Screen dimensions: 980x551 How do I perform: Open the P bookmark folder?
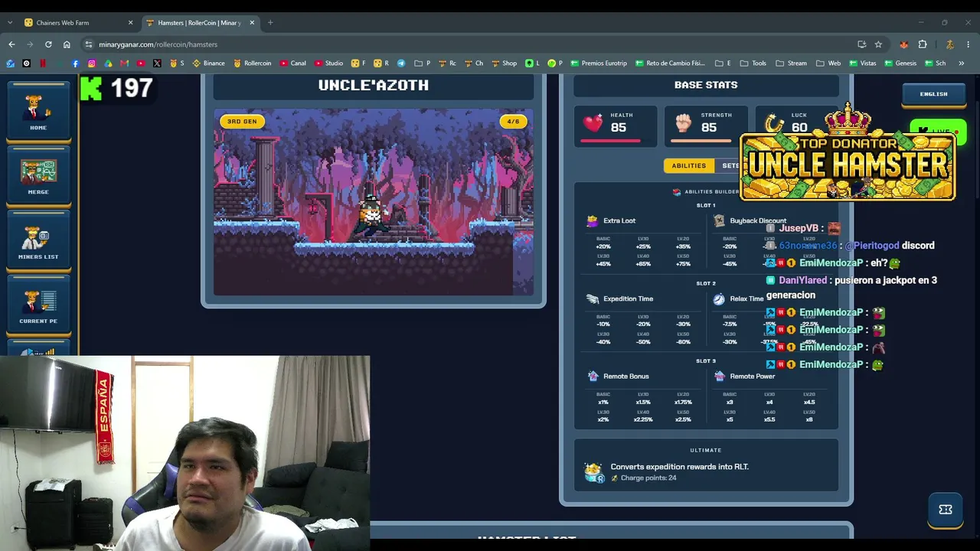[422, 64]
